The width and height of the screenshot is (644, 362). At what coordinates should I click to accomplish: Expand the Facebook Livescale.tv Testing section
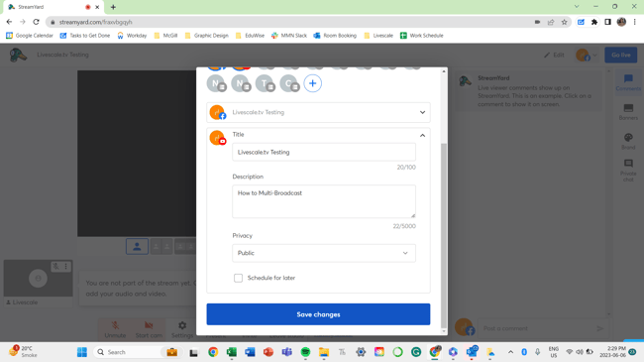tap(318, 112)
